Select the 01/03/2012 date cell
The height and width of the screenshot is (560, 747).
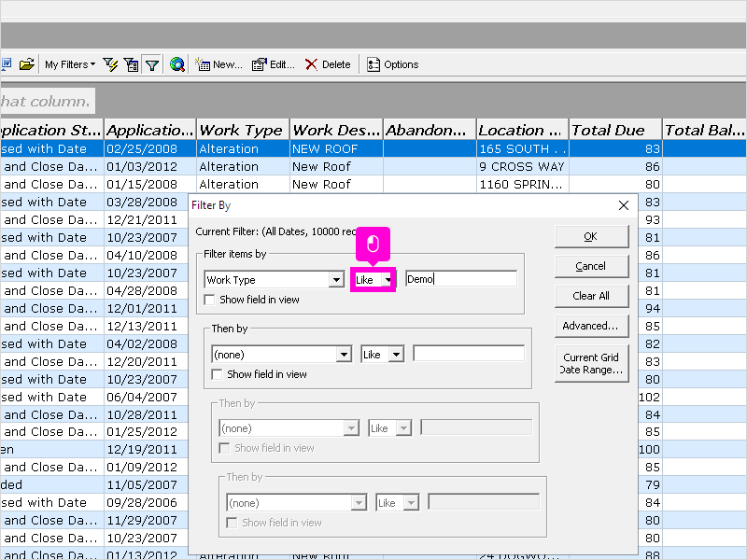tap(150, 166)
